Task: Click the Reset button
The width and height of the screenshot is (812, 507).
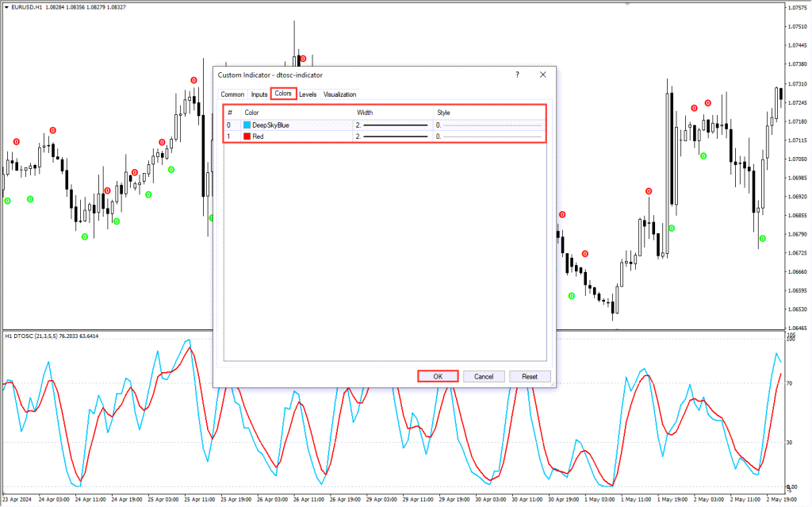Action: pos(529,376)
